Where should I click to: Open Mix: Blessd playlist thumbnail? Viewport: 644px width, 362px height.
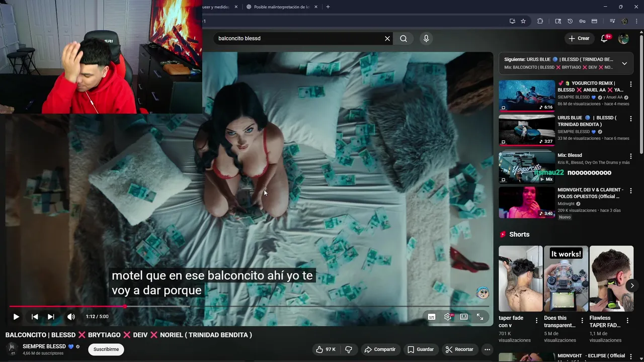(527, 168)
